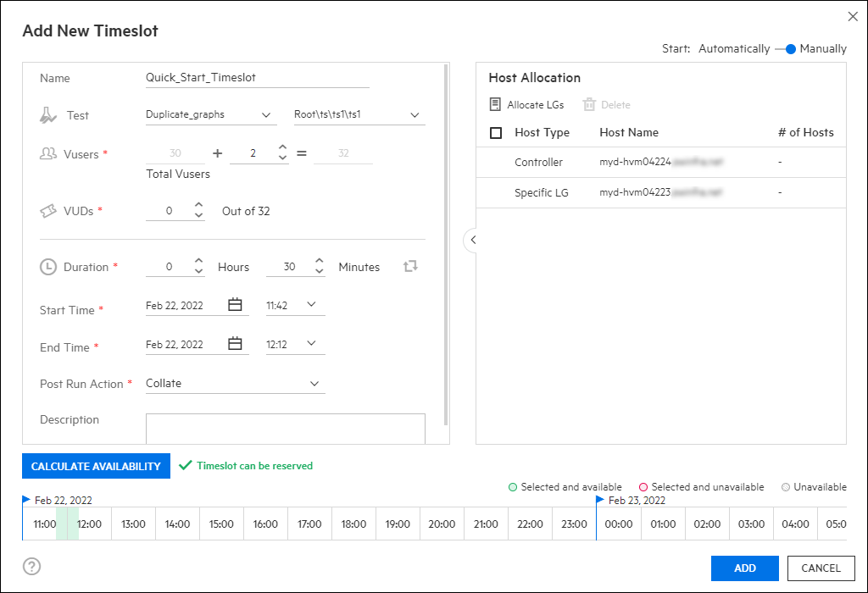Open help via the question mark icon
Viewport: 868px width, 593px height.
pyautogui.click(x=32, y=566)
